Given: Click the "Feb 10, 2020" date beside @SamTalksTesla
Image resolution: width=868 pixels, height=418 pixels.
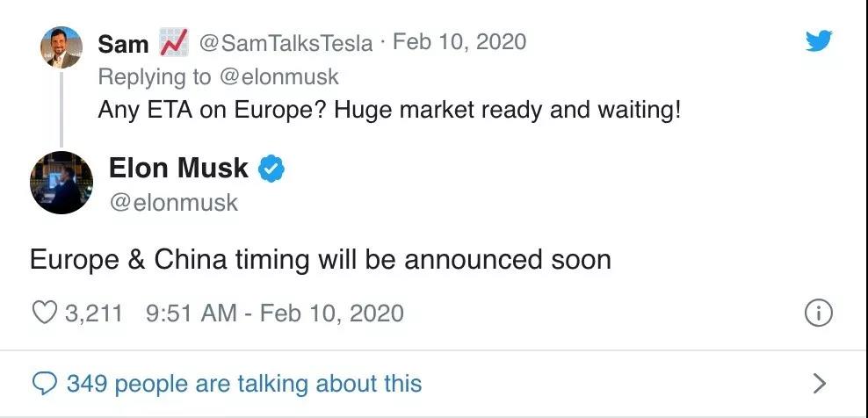Looking at the screenshot, I should (x=459, y=41).
